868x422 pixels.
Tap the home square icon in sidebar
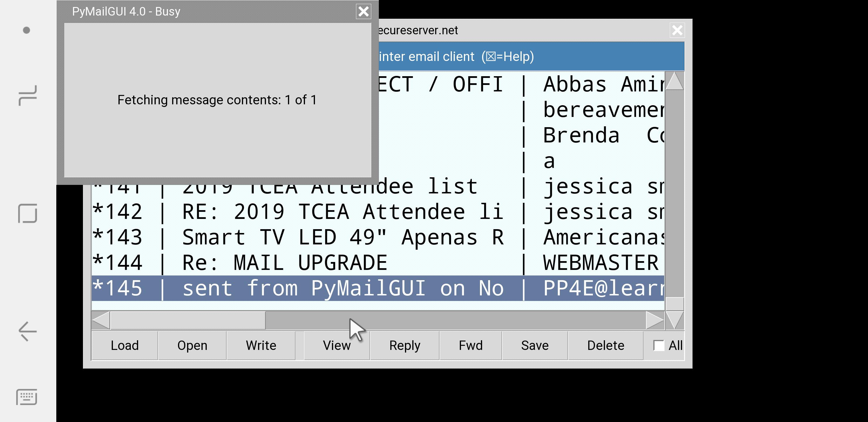coord(27,213)
